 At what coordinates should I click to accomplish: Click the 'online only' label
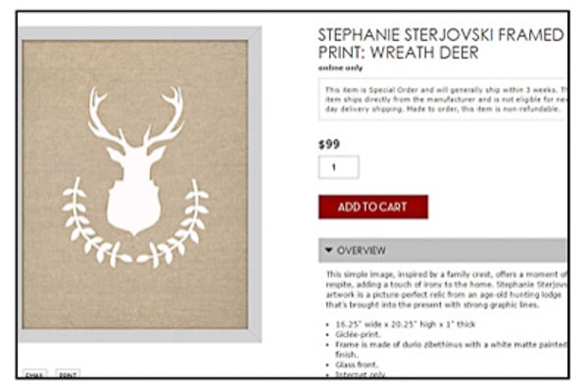click(340, 68)
